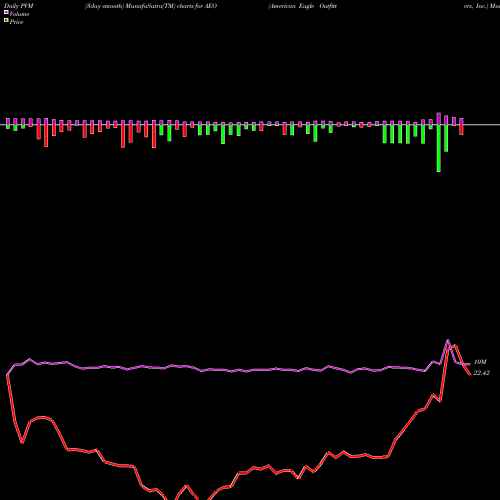Click the Price legend green-red swatch

6,21
